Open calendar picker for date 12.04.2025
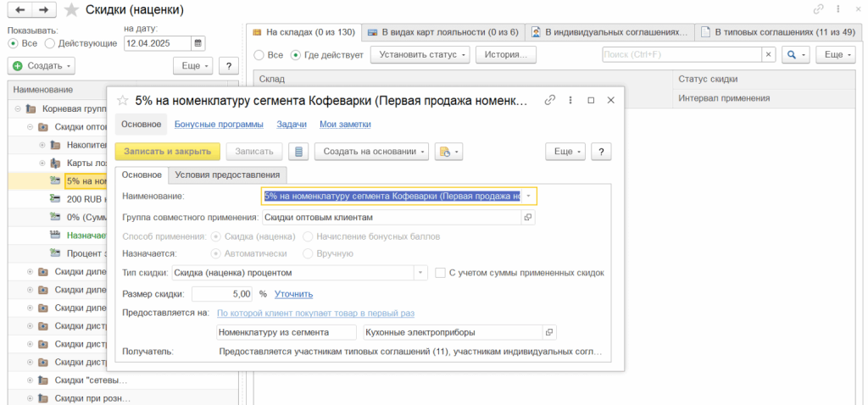The width and height of the screenshot is (868, 405). pos(198,42)
